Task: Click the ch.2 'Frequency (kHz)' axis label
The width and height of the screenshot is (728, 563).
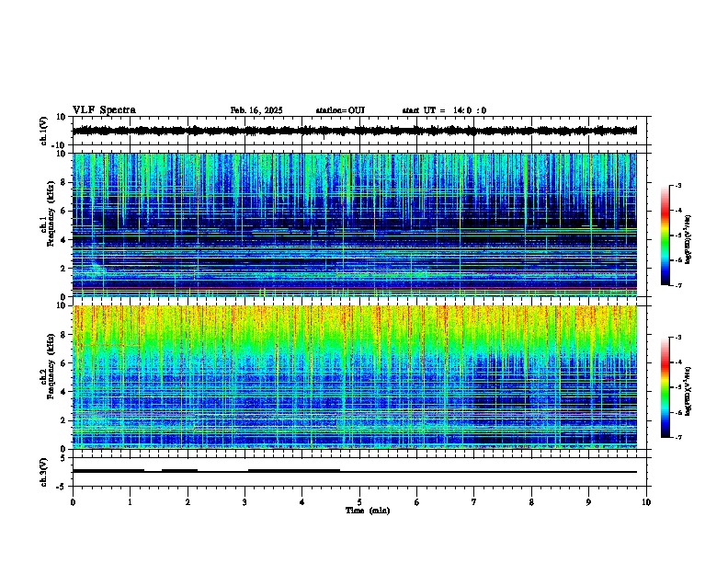Action: [x=51, y=366]
